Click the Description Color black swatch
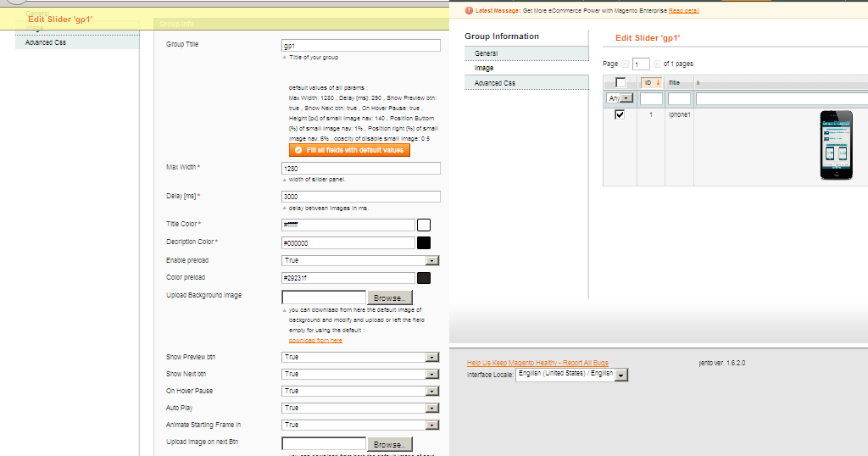 424,242
